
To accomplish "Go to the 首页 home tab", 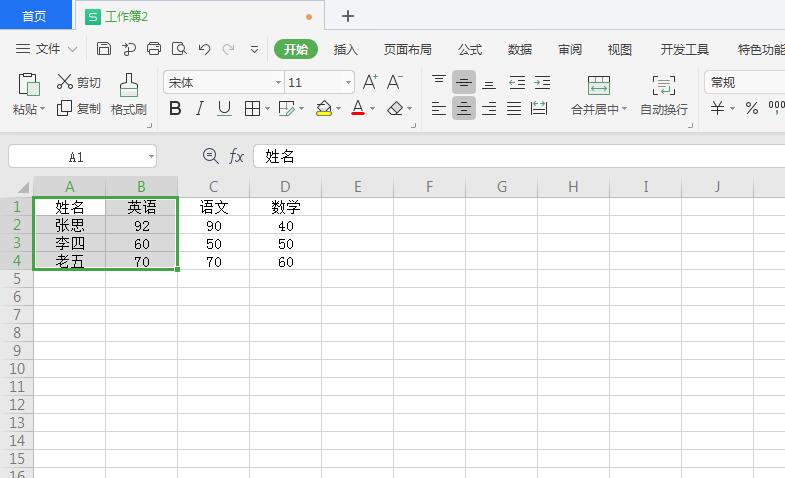I will (35, 16).
